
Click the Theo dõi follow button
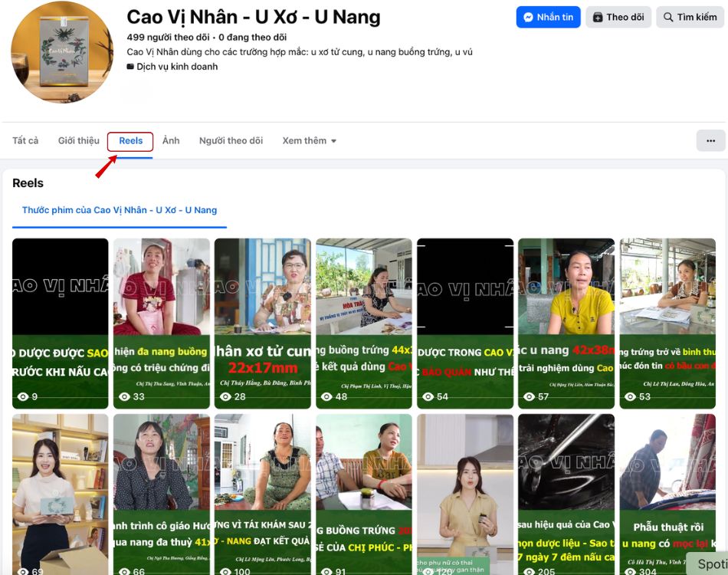618,17
